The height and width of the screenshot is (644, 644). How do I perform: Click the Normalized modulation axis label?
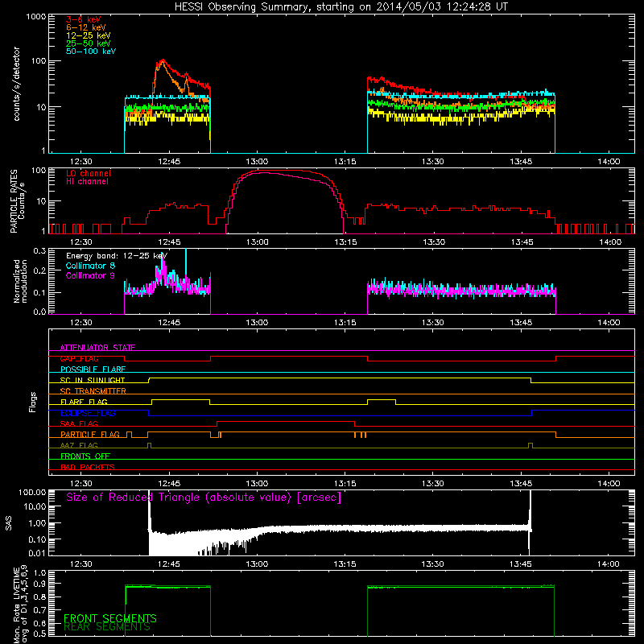click(x=20, y=281)
